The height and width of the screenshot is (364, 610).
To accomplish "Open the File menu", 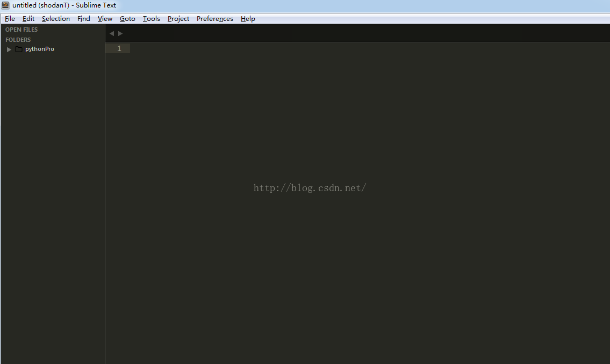I will pos(10,19).
